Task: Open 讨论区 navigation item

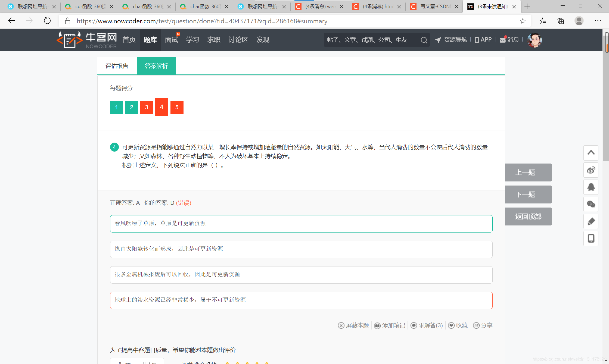Action: point(238,40)
